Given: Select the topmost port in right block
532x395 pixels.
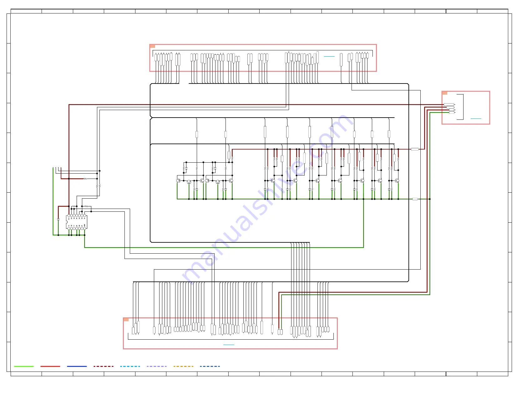Looking at the screenshot, I should coord(449,104).
